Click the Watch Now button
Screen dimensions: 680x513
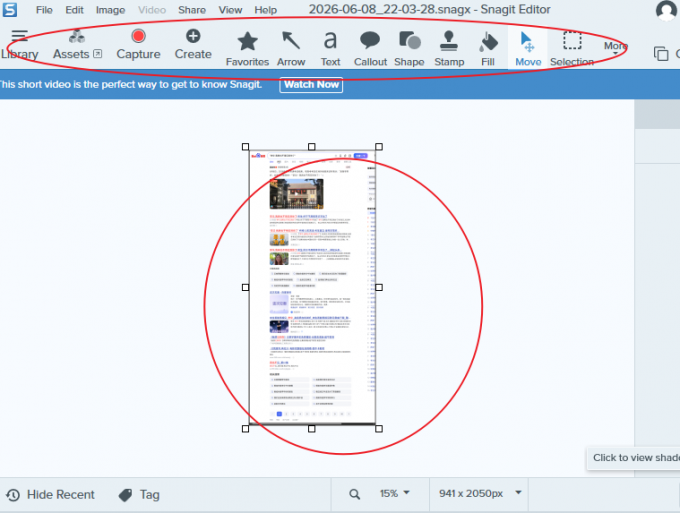[311, 85]
